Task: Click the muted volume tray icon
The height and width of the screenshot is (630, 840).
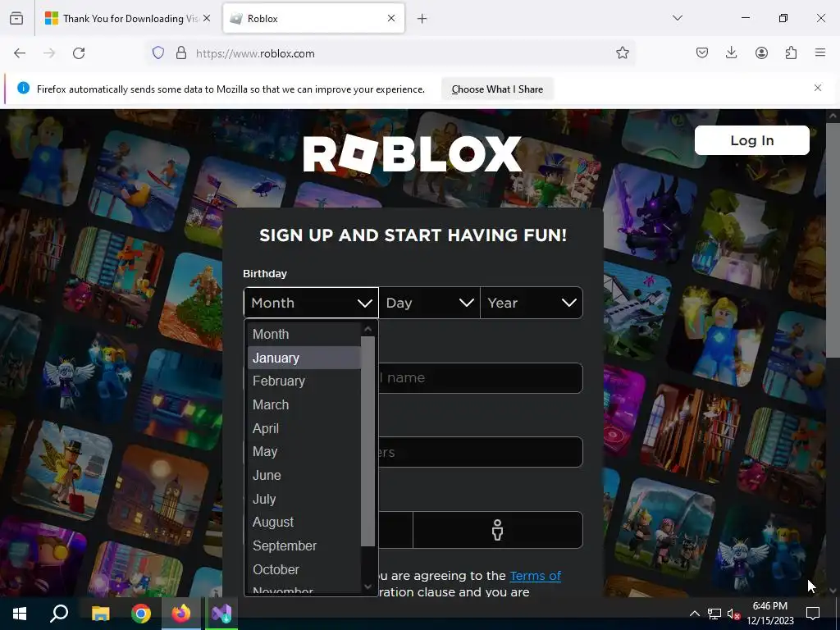Action: click(x=733, y=614)
